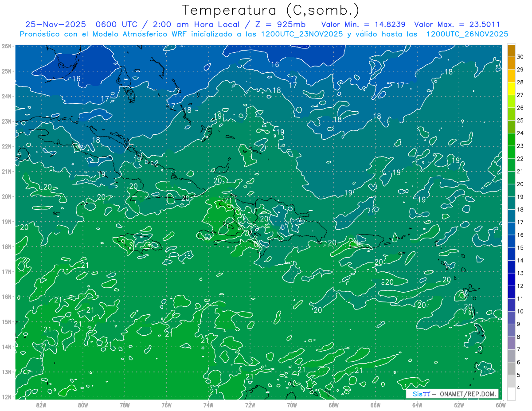532x411 pixels.
Task: Select the "1200UTC_26NOV2025" valid-until timestamp
Action: [x=467, y=34]
